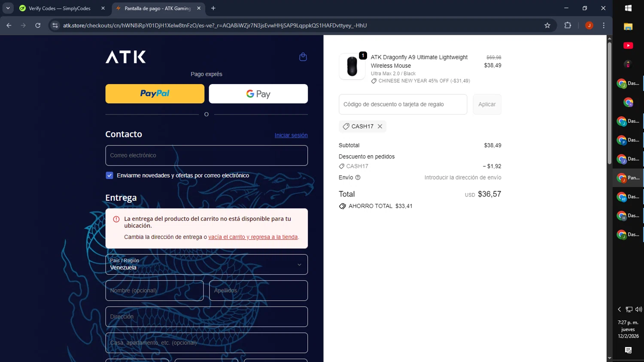Open YouTube app from taskbar
644x362 pixels.
pyautogui.click(x=628, y=45)
